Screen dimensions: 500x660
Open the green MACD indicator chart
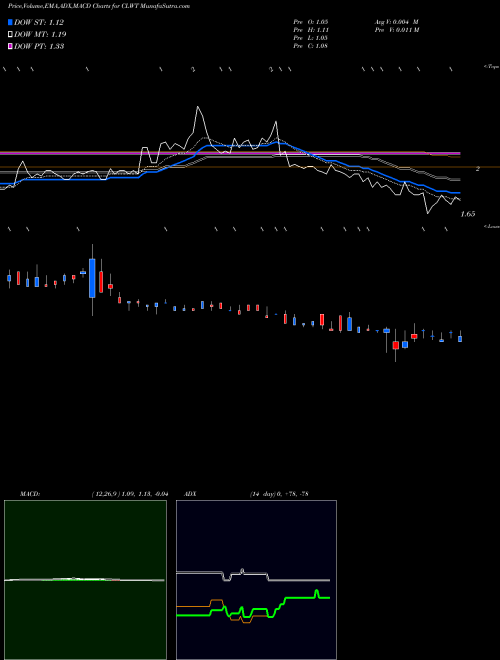(85, 580)
